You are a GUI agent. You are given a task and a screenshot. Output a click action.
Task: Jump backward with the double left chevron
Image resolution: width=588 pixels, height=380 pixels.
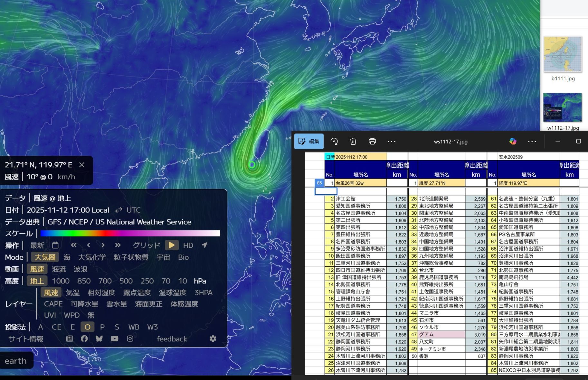74,246
